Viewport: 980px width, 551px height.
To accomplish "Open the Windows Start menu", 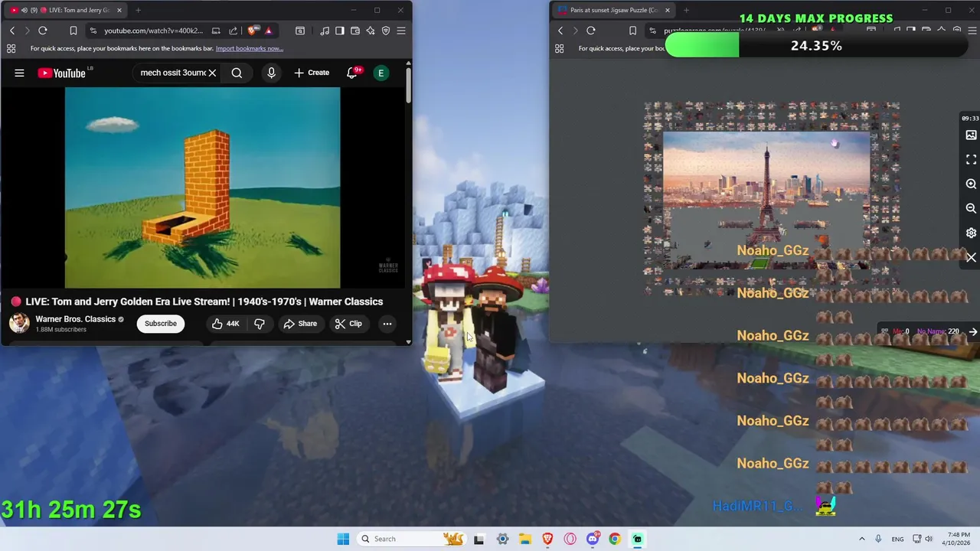I will tap(343, 539).
